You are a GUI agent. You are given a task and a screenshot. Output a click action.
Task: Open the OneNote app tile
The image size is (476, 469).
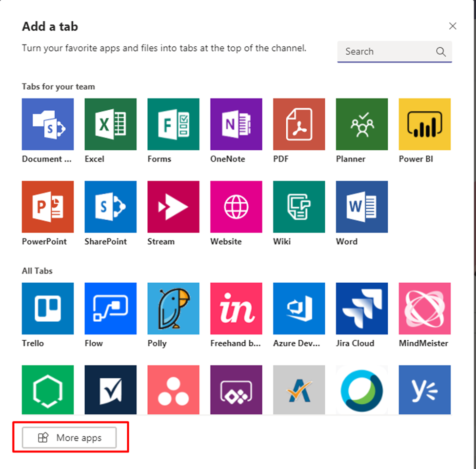pyautogui.click(x=236, y=124)
